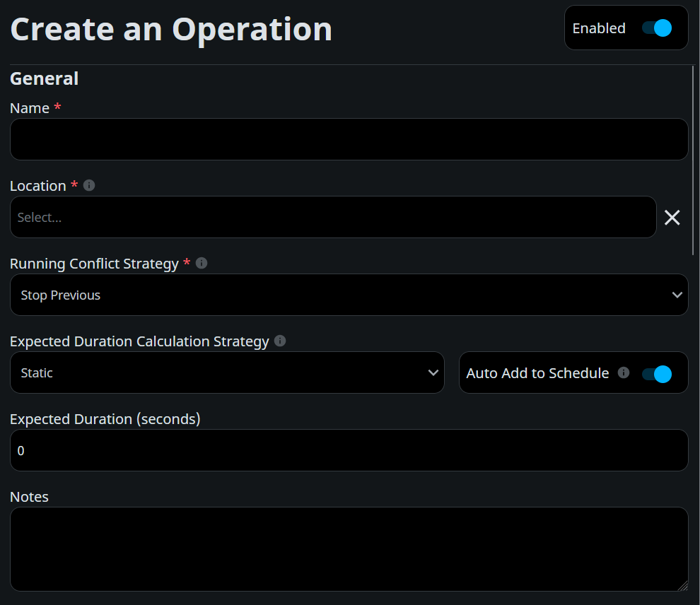Click the required asterisk next to Name
This screenshot has height=605, width=700.
pos(57,107)
